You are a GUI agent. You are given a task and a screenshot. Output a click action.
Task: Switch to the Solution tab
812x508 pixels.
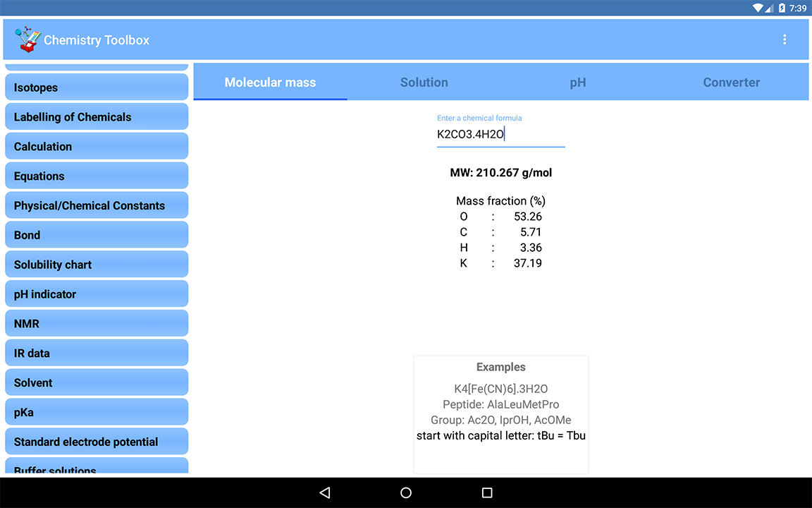424,83
